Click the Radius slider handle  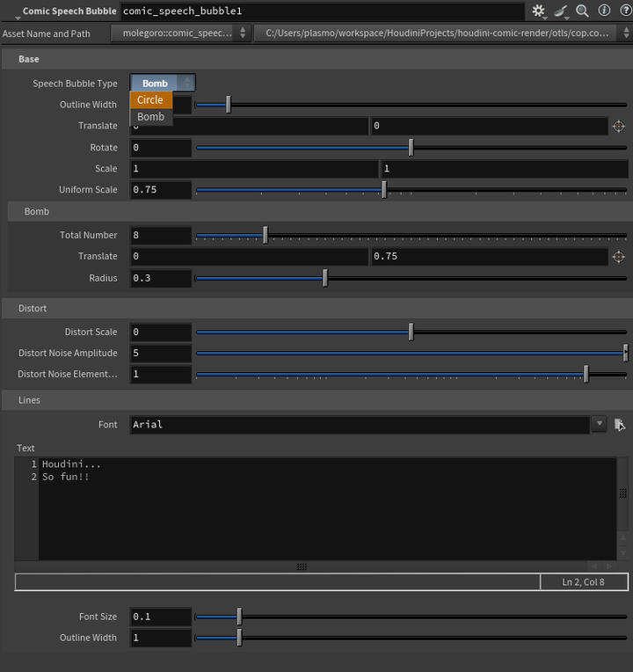pyautogui.click(x=325, y=278)
